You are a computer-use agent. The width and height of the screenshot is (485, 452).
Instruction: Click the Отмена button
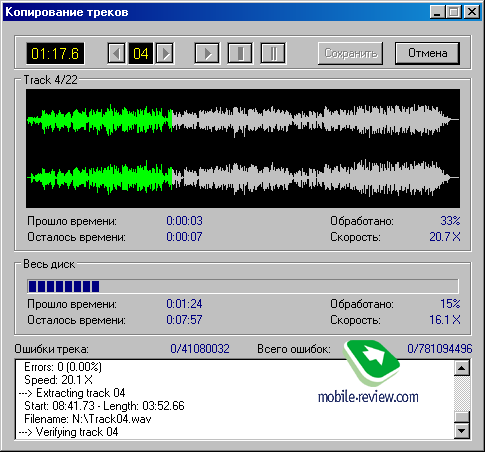(x=427, y=53)
